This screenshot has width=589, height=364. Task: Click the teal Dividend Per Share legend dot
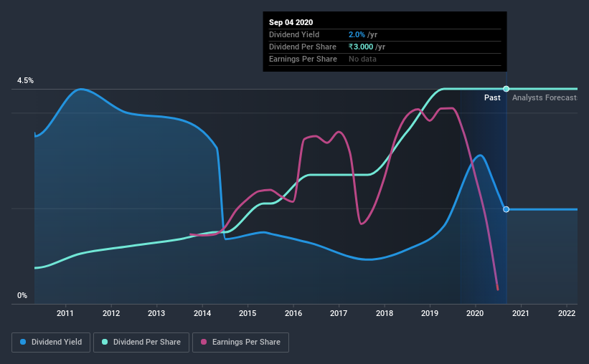(105, 342)
